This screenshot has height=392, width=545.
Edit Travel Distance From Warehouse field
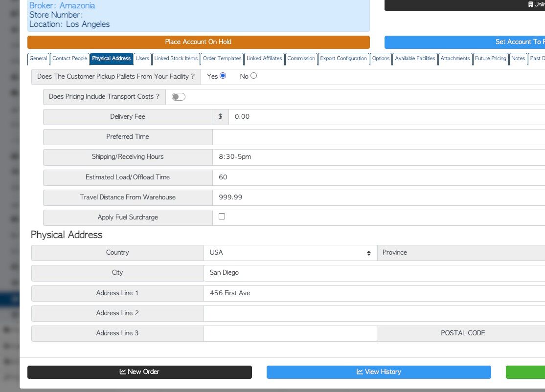tap(379, 197)
